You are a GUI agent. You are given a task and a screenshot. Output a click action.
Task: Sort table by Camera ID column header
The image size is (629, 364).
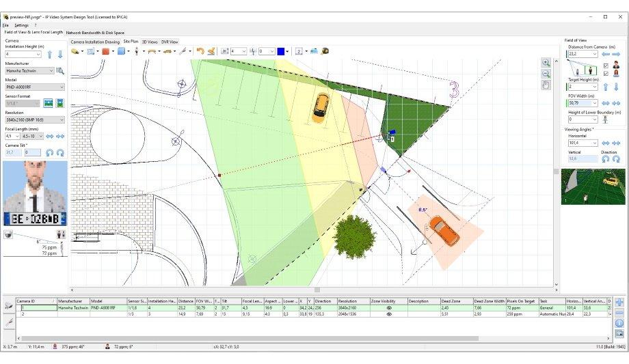pos(36,301)
